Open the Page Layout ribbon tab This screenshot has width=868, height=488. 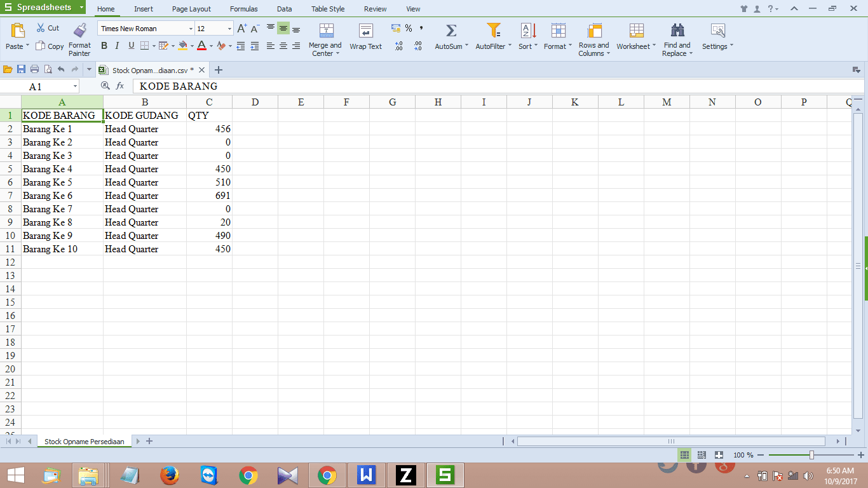point(191,9)
